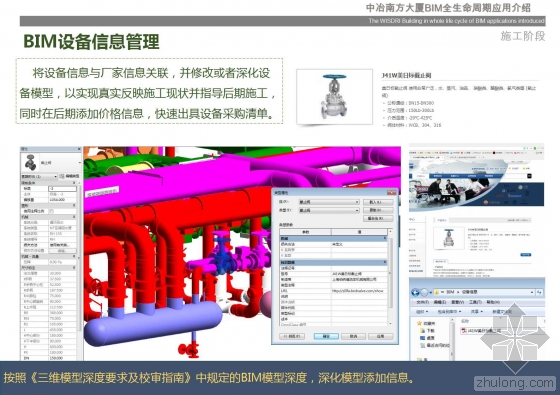Open the Share with dropdown in Explorer
The image size is (560, 395).
click(477, 312)
